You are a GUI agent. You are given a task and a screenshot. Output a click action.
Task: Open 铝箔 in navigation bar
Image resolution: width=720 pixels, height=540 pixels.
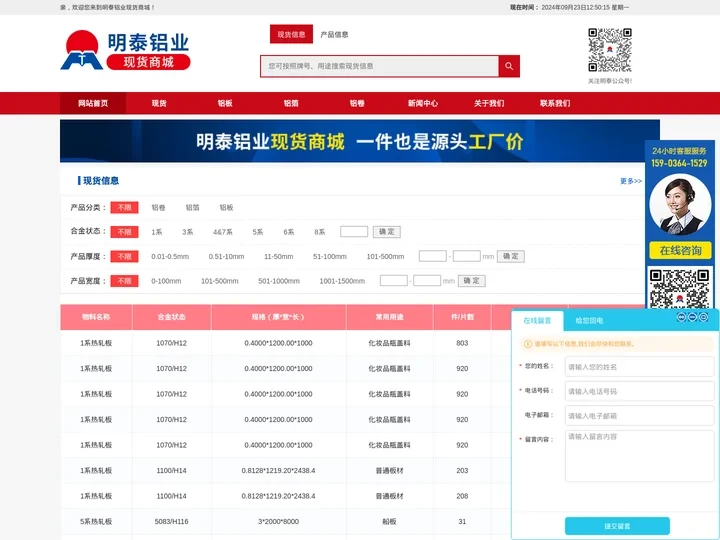click(291, 103)
